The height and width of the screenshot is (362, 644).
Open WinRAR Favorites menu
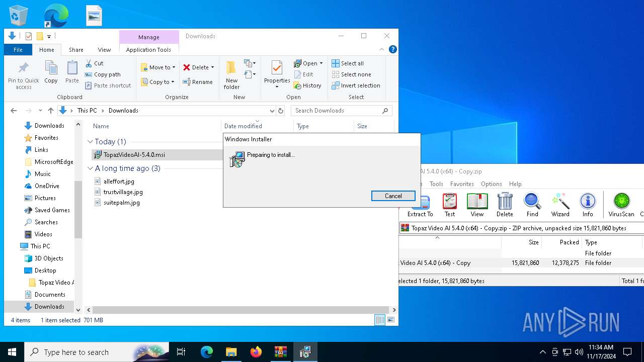(x=462, y=184)
